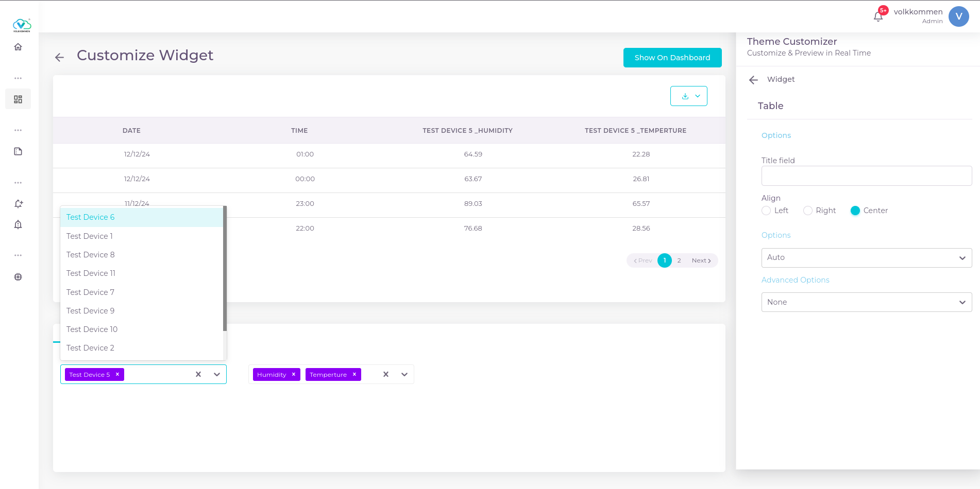Screen dimensions: 980x489
Task: Open the download export dropdown button
Action: click(x=688, y=96)
